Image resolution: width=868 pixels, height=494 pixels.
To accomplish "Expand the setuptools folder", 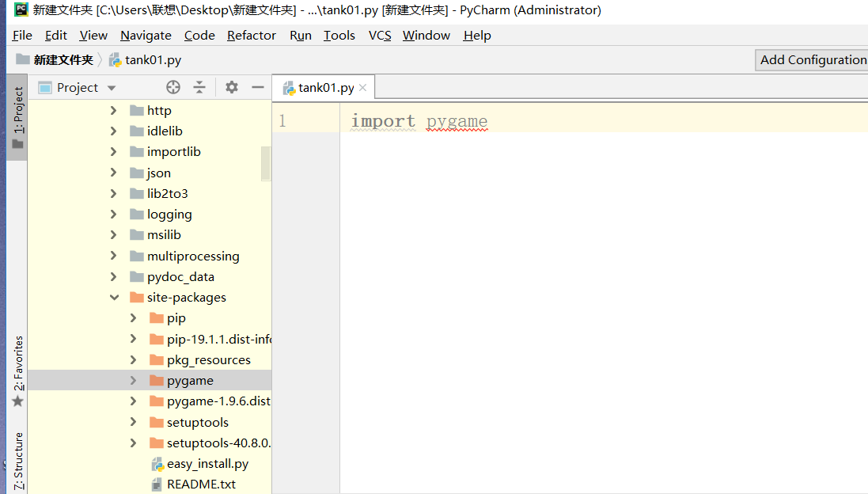I will point(134,422).
